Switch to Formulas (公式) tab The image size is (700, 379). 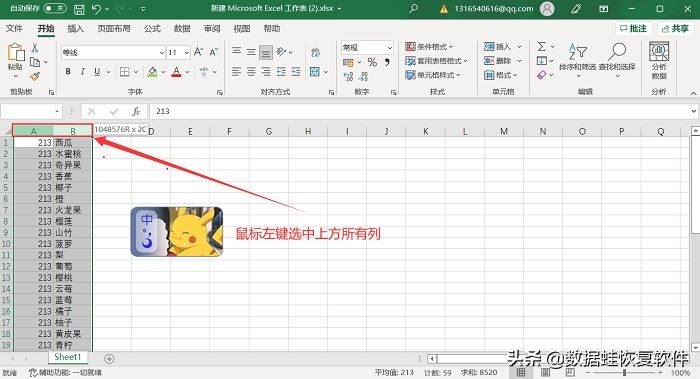point(152,29)
